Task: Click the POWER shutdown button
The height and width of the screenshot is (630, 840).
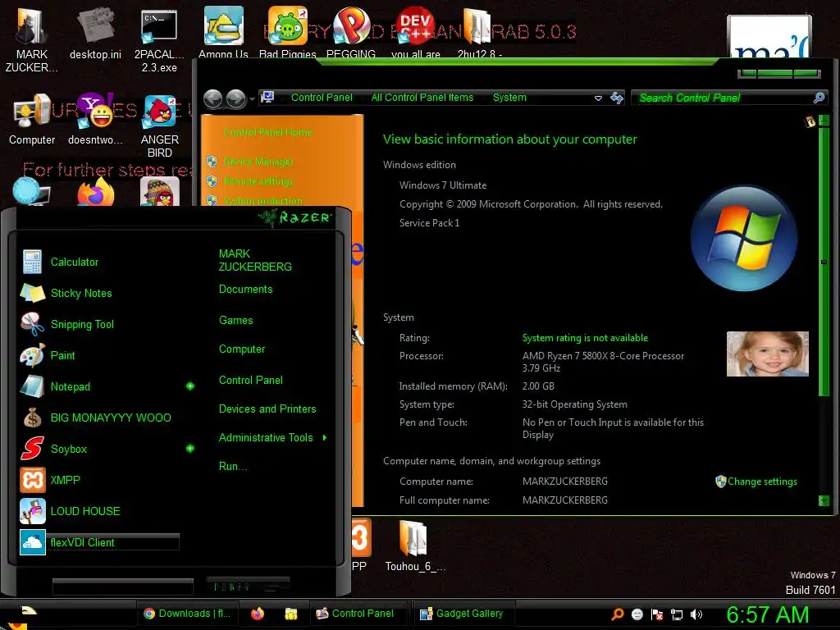Action: pyautogui.click(x=248, y=586)
